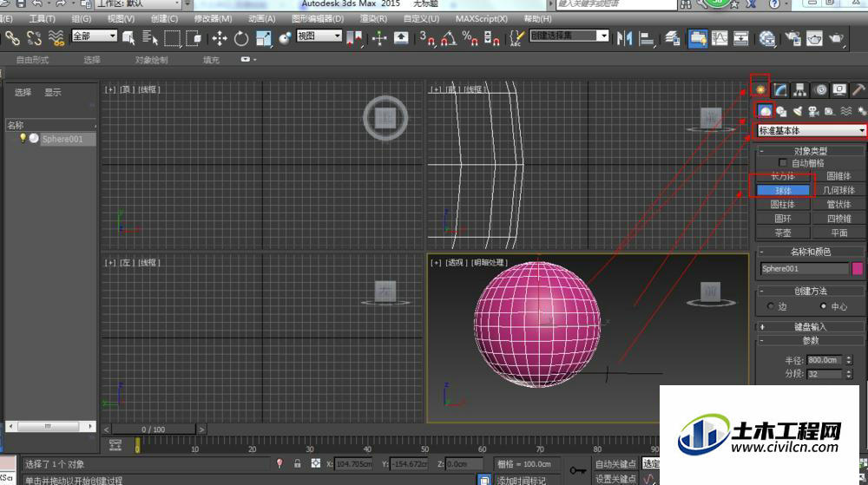Open the 全部 selection filter dropdown

(x=94, y=36)
